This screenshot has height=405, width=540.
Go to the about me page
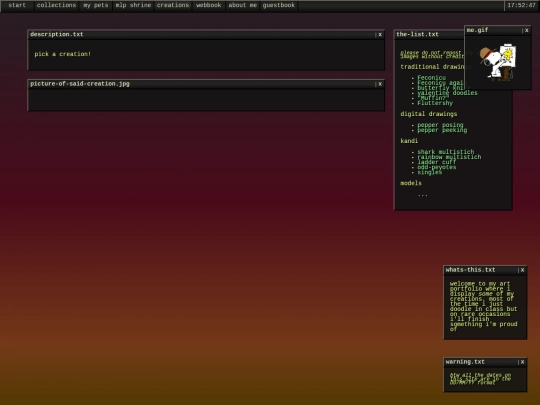click(242, 5)
